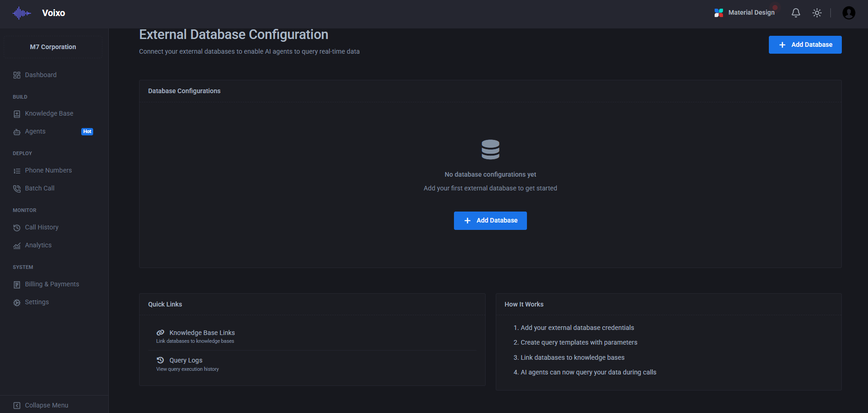Select the Phone Numbers icon
Screen dimensions: 868x413
(17, 170)
